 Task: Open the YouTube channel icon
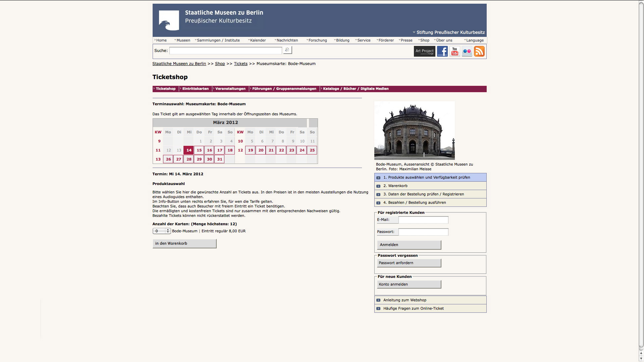(454, 51)
